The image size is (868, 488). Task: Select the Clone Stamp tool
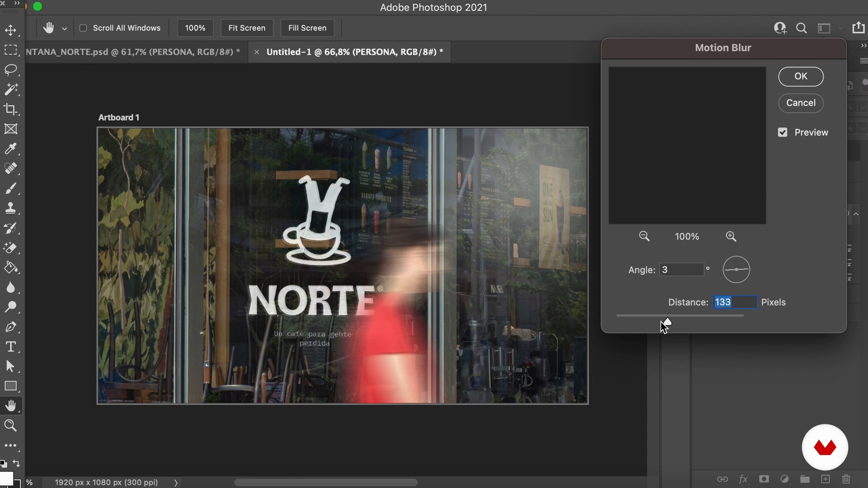pos(11,208)
